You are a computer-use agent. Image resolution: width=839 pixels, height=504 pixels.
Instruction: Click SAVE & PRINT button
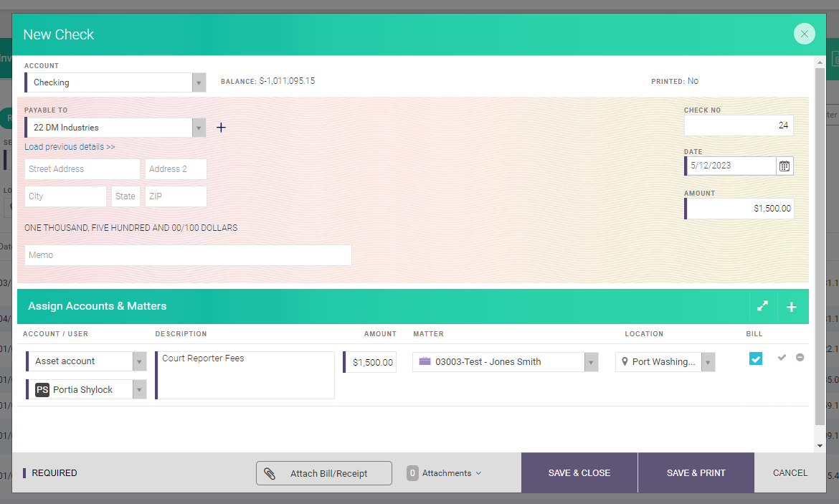click(696, 473)
